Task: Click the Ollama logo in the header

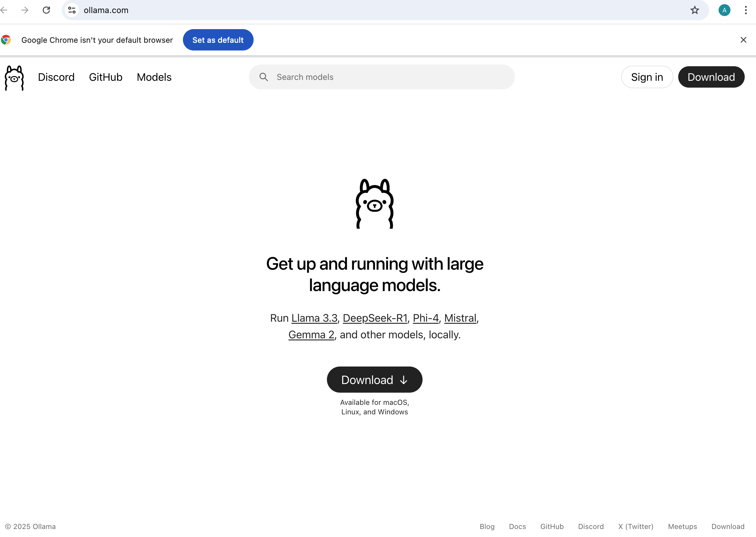Action: pos(14,78)
